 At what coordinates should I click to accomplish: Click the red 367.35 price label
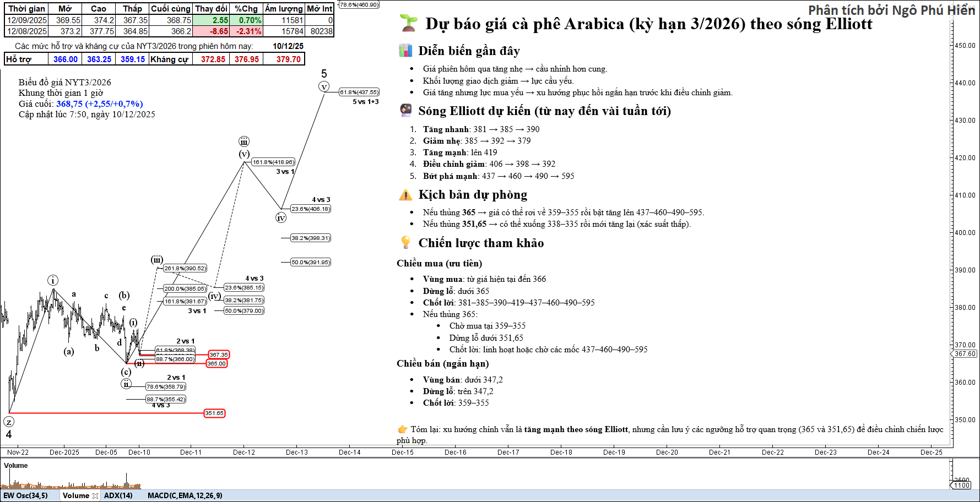(219, 355)
